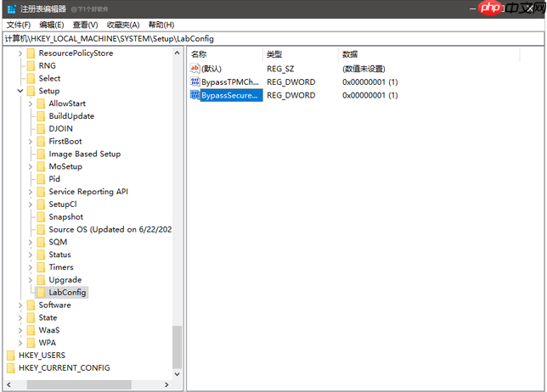Expand the Software key
547x392 pixels.
pyautogui.click(x=20, y=305)
